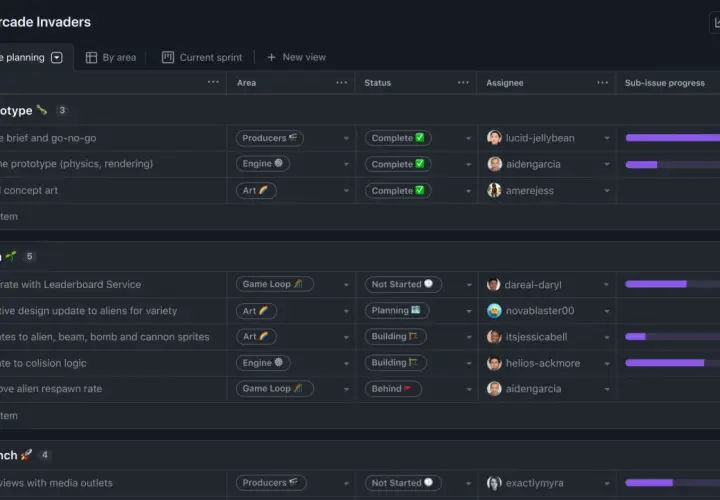Screen dimensions: 720x500
Task: Click Not Started status in Leaderboard Service row
Action: click(x=403, y=284)
